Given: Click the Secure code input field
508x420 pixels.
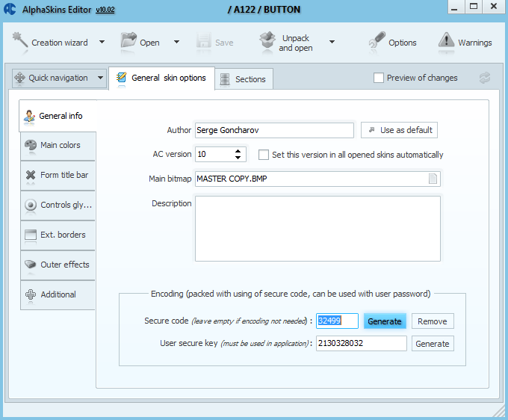Looking at the screenshot, I should click(x=337, y=321).
